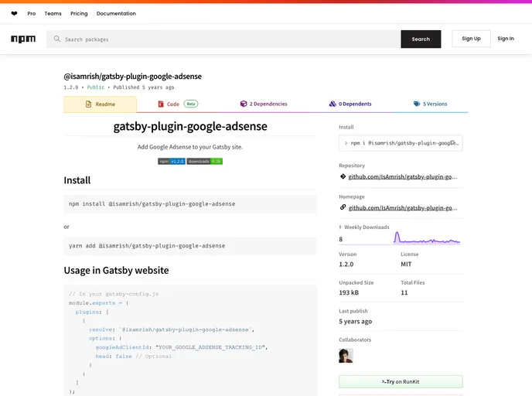Click '5 years ago' last publish value

click(355, 321)
